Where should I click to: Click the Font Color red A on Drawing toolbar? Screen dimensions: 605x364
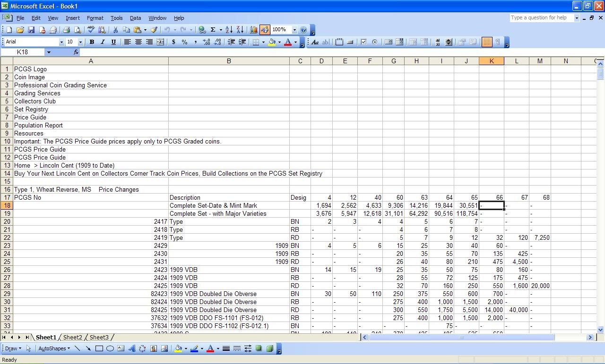click(x=210, y=349)
